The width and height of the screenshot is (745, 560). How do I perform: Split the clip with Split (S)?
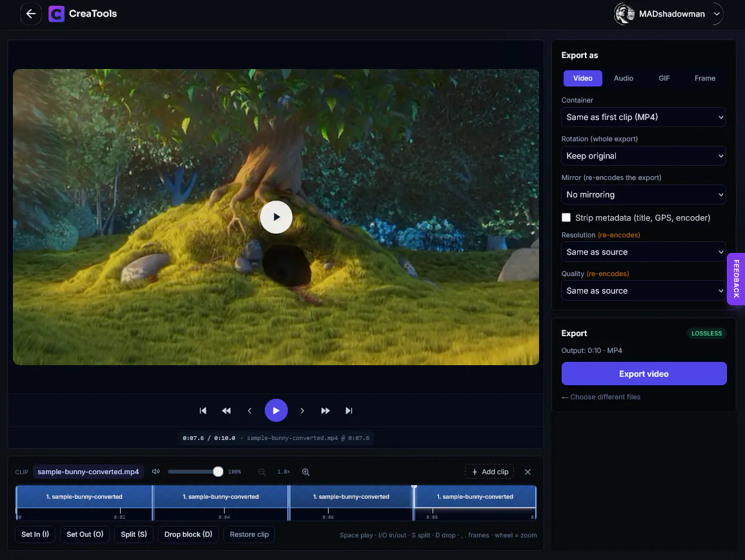(x=134, y=534)
